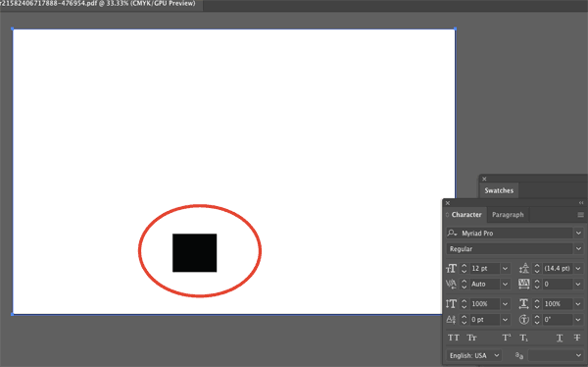Click the kerning stepper arrows

pyautogui.click(x=465, y=284)
